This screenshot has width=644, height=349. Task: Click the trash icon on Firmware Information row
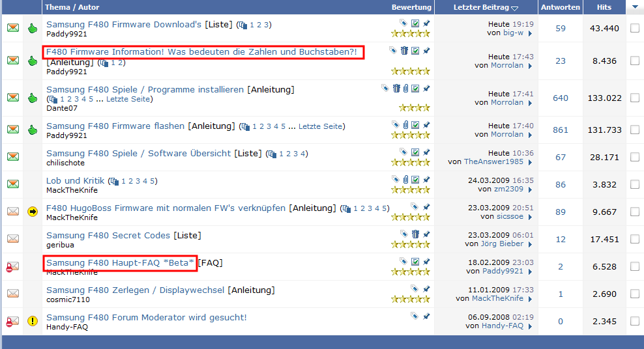(x=405, y=50)
